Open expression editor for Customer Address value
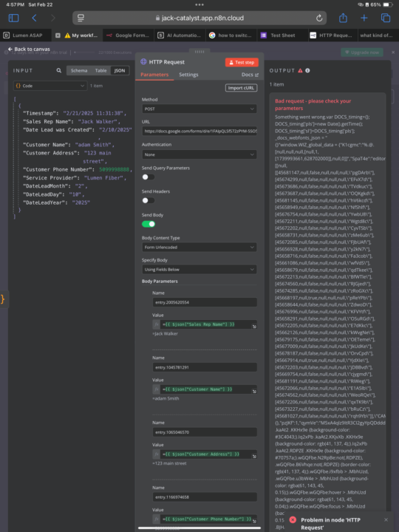The image size is (399, 532). [254, 457]
